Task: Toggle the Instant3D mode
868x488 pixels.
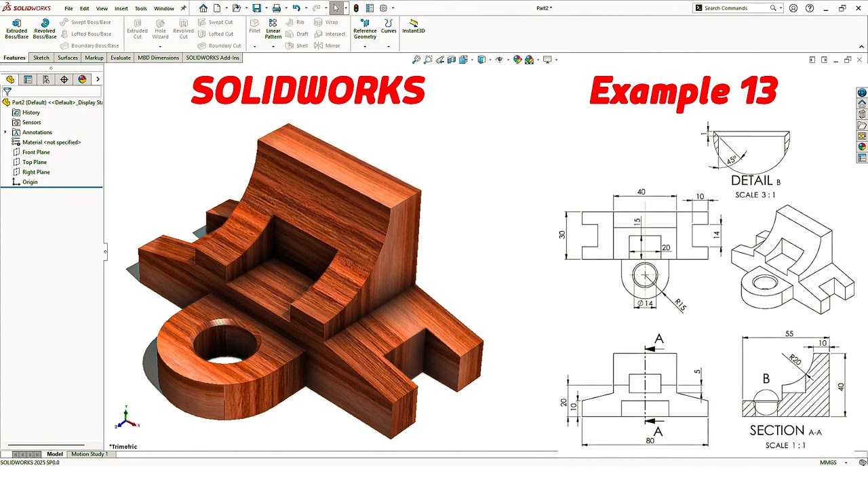Action: 414,26
